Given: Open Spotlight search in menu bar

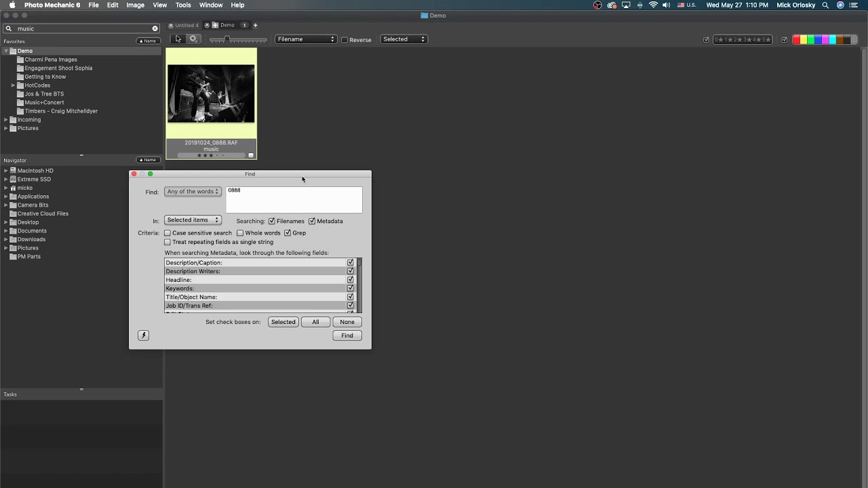Looking at the screenshot, I should click(825, 5).
